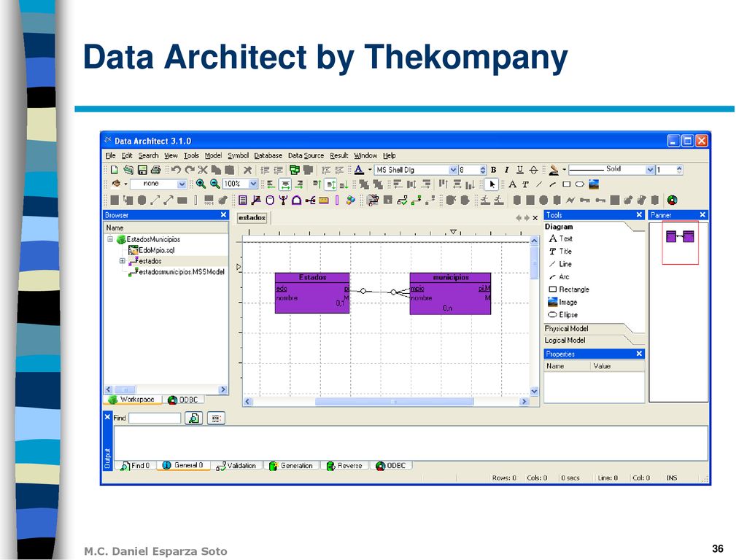Open the File menu

click(x=111, y=155)
